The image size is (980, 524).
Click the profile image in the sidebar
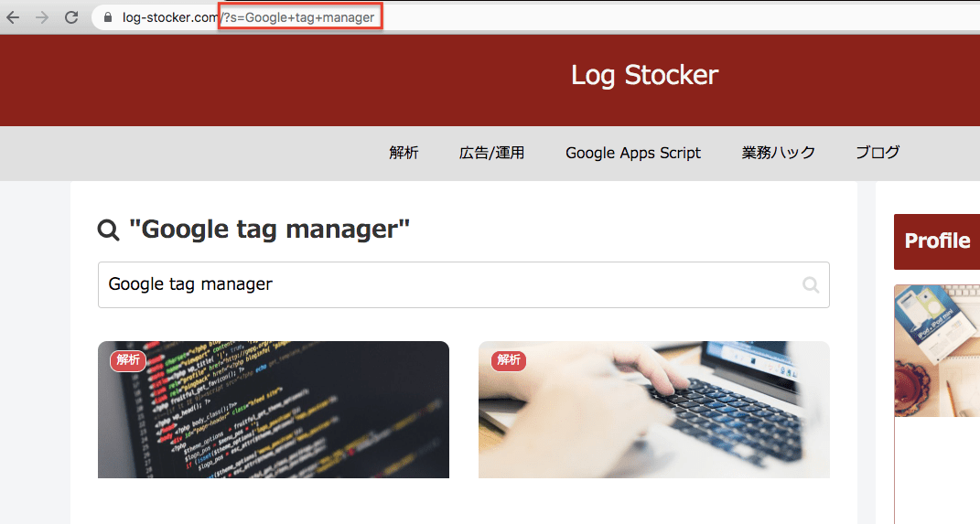pyautogui.click(x=937, y=351)
